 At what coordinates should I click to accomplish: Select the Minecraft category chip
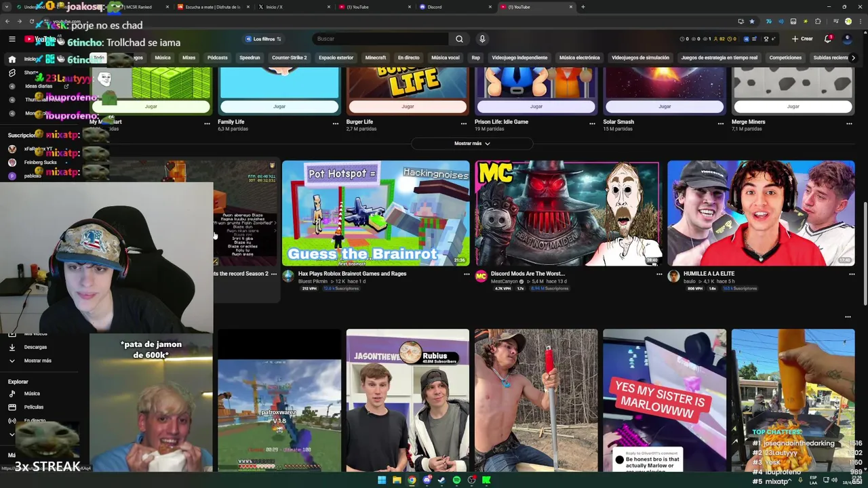pyautogui.click(x=375, y=58)
